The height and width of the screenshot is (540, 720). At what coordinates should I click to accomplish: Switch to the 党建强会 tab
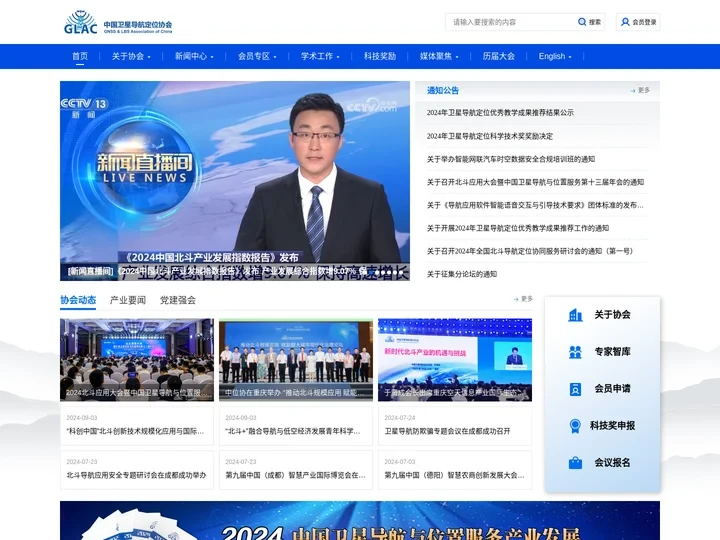pyautogui.click(x=178, y=300)
